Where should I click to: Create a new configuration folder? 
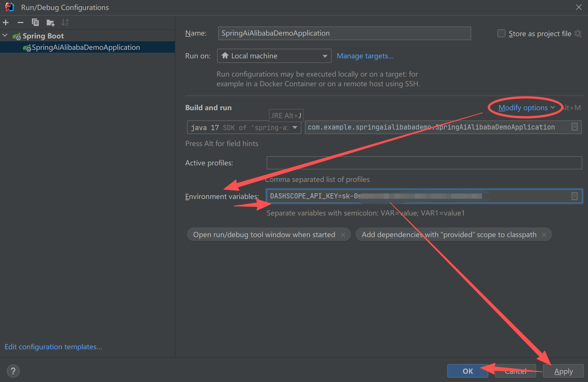(x=50, y=22)
